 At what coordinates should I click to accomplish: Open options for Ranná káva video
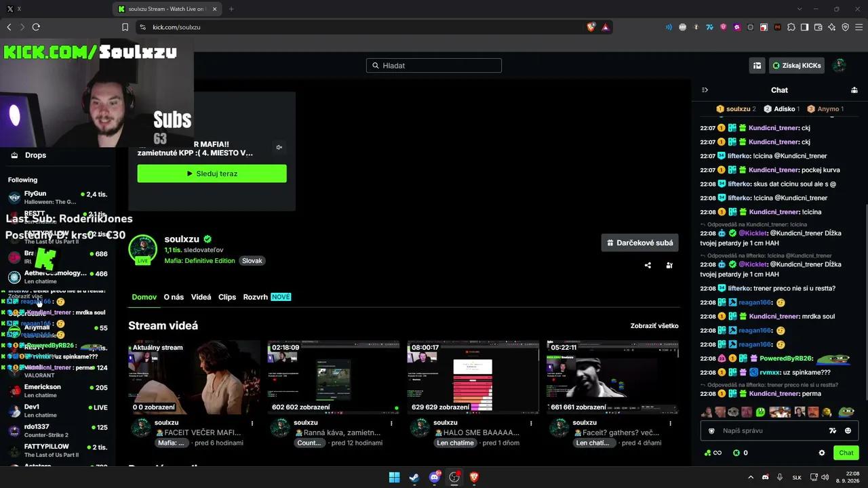pos(391,423)
